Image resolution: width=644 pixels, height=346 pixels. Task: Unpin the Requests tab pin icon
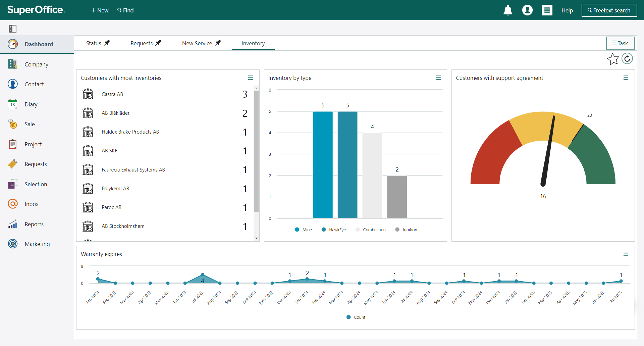(158, 43)
